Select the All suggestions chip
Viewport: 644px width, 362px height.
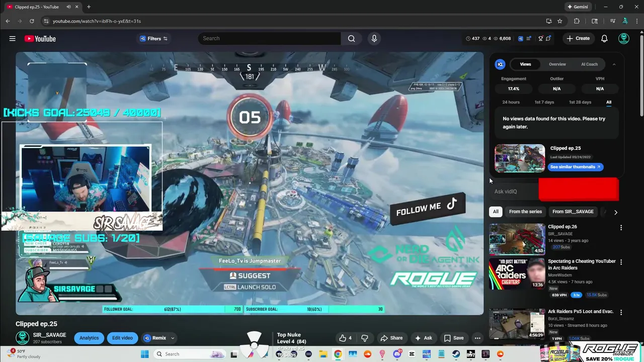click(x=496, y=212)
